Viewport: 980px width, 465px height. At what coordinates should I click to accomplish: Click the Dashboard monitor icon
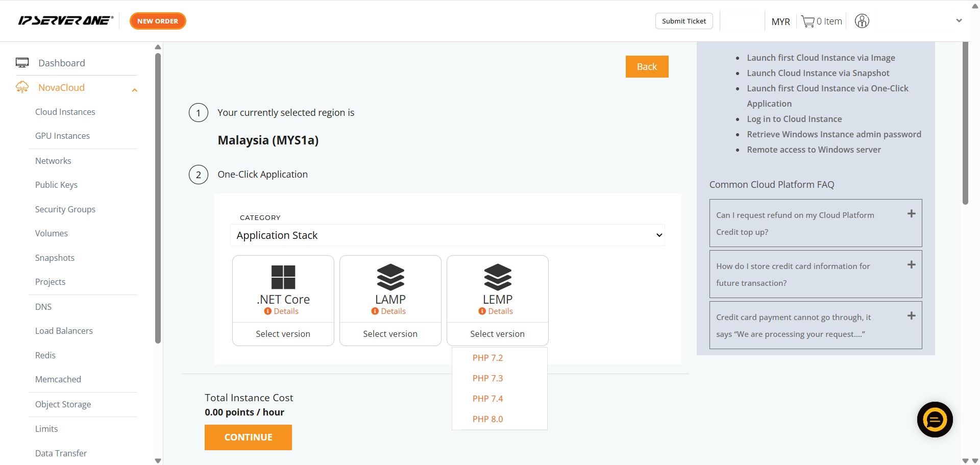(22, 63)
